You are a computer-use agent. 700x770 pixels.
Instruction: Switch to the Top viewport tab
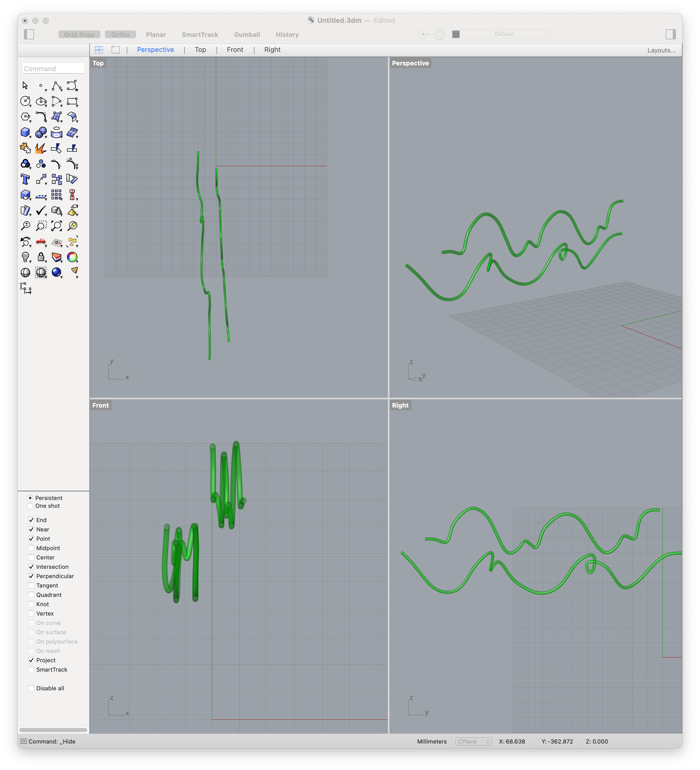point(200,50)
